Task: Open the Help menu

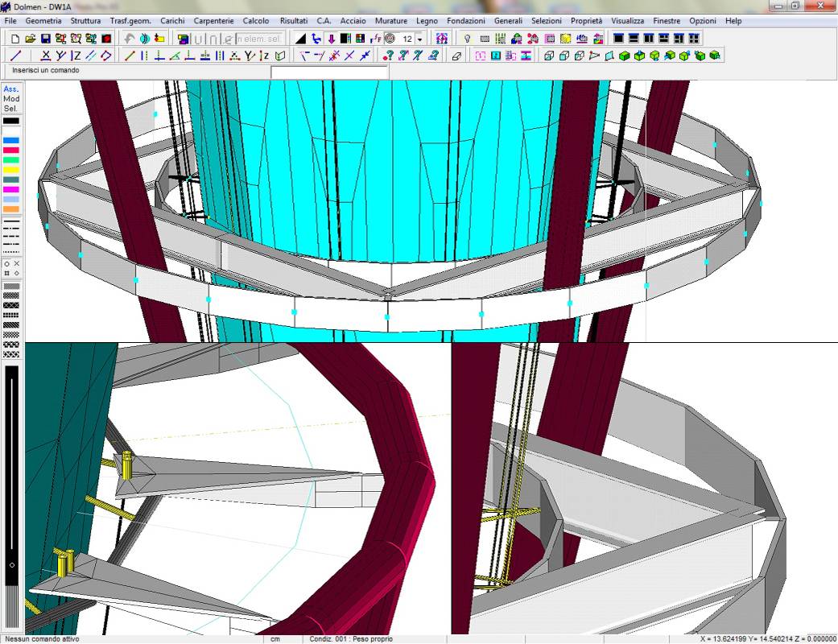Action: (733, 21)
